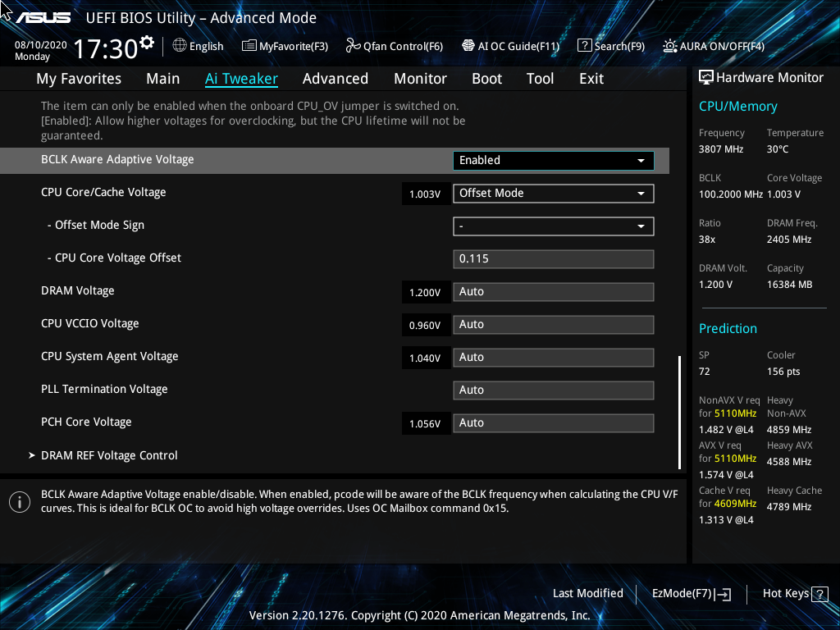Screen dimensions: 840x630
Task: Click BCLK Aware Adaptive Voltage dropdown arrow
Action: click(641, 161)
